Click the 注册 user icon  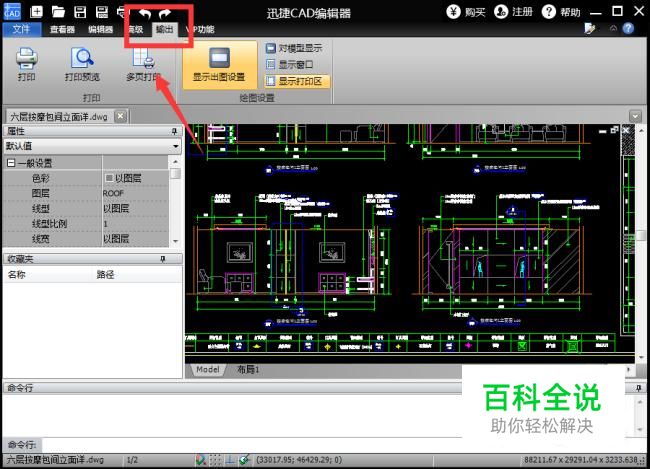501,12
